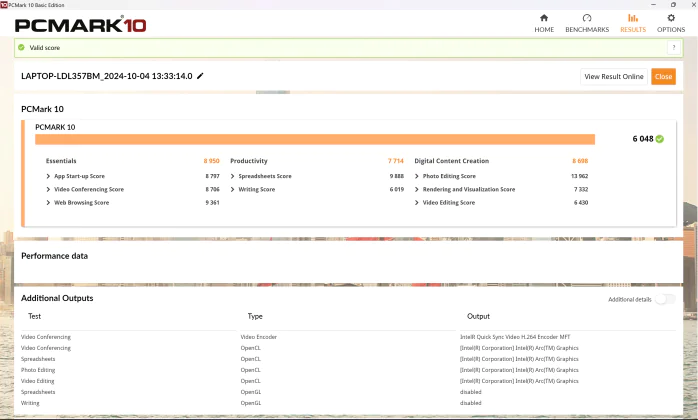Click the Performance data heading

pos(54,256)
